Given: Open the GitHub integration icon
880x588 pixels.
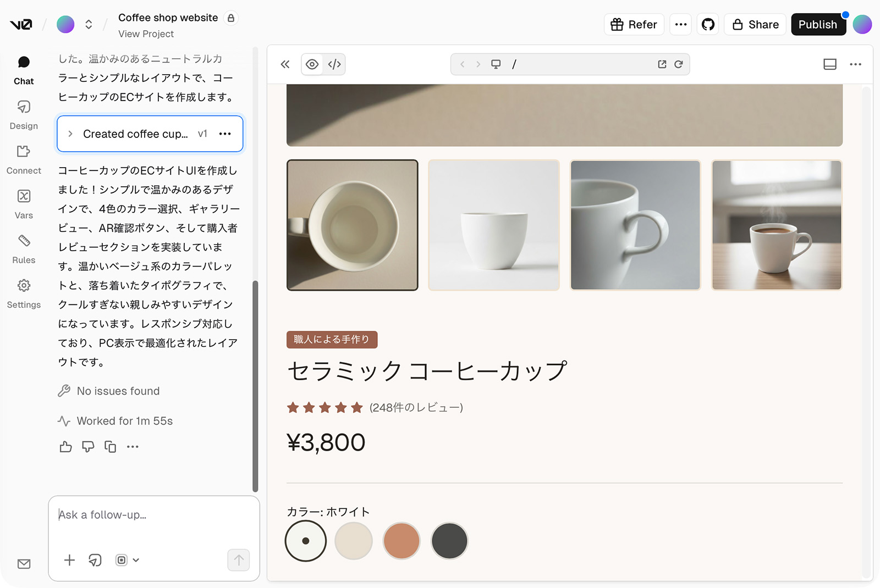Looking at the screenshot, I should [x=708, y=24].
